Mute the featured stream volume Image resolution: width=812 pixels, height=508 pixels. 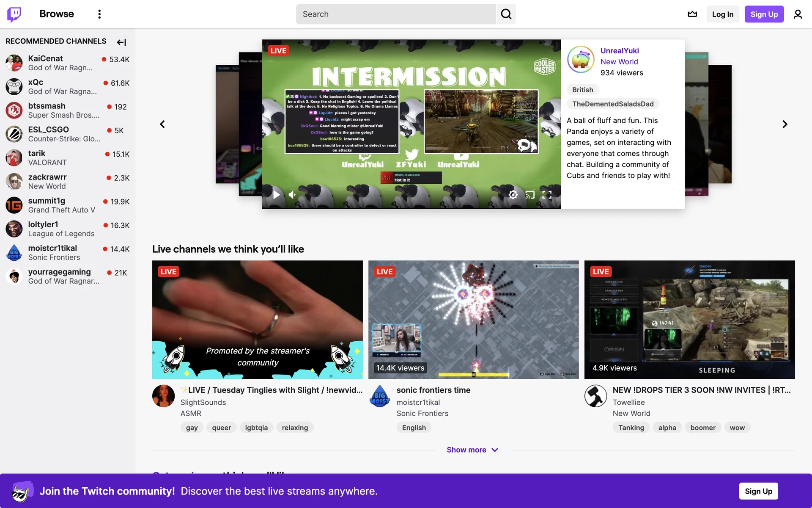pyautogui.click(x=292, y=195)
